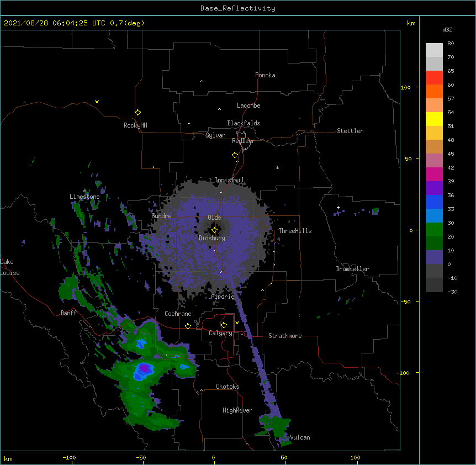476x465 pixels.
Task: Select the Ponoka city label
Action: pos(265,75)
